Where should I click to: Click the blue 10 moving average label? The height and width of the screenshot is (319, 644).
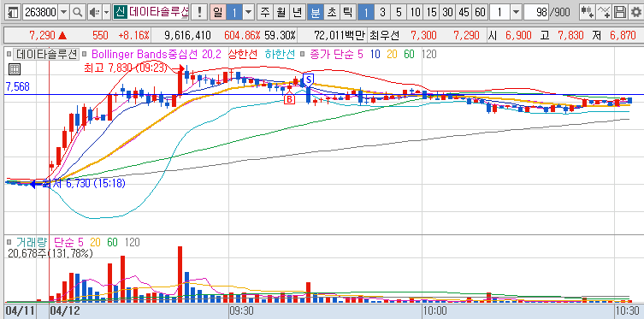(x=375, y=54)
